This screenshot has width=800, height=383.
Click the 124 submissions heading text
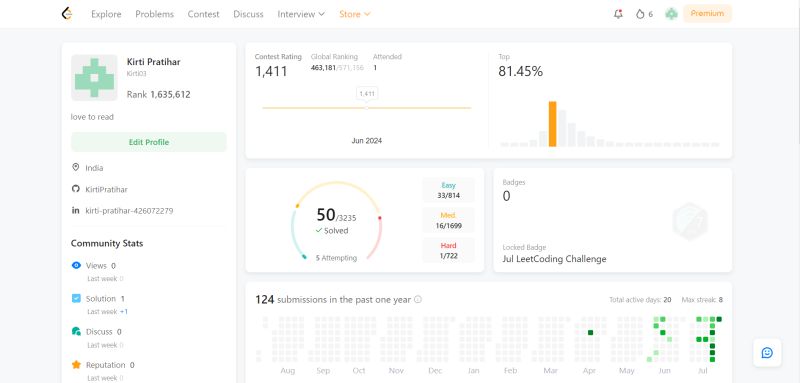[333, 299]
